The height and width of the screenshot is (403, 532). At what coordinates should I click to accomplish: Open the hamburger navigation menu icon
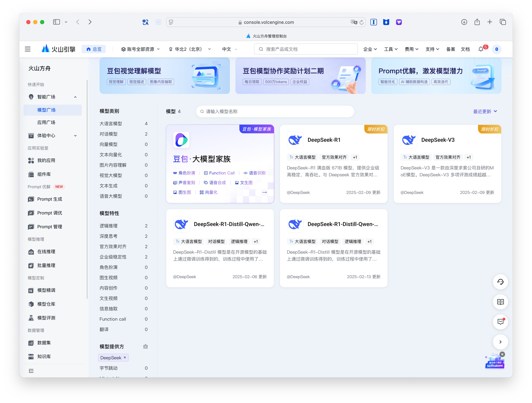pyautogui.click(x=28, y=49)
